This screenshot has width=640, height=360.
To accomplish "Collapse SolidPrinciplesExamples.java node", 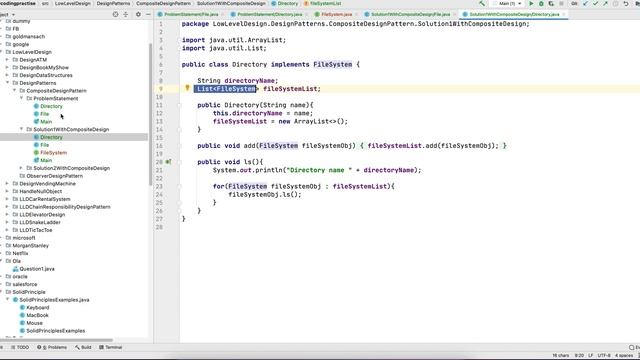I will 7,300.
